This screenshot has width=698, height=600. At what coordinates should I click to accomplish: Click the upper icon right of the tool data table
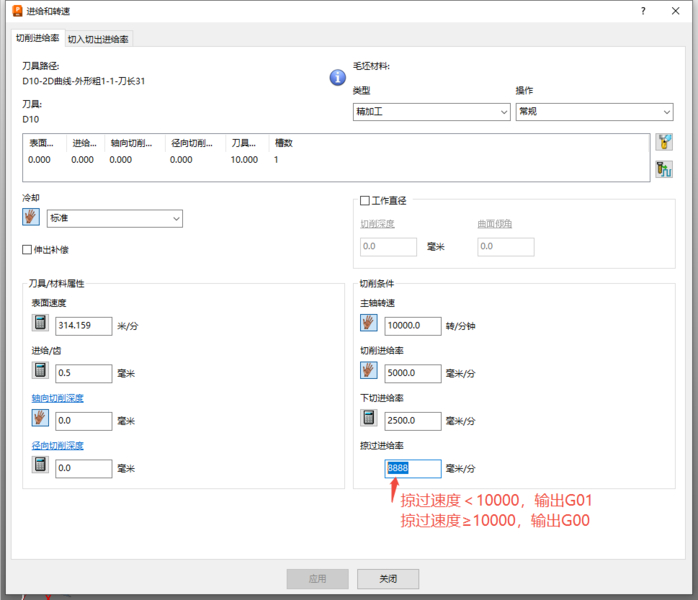click(663, 143)
